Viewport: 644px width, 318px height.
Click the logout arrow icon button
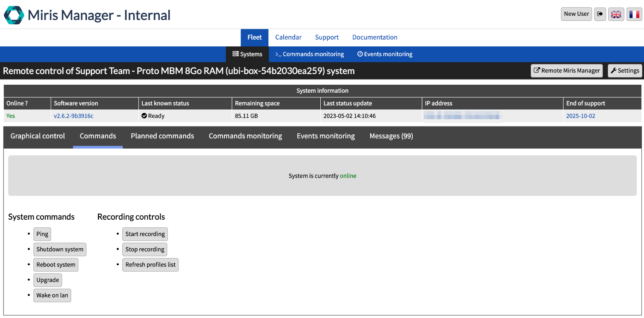pyautogui.click(x=600, y=14)
